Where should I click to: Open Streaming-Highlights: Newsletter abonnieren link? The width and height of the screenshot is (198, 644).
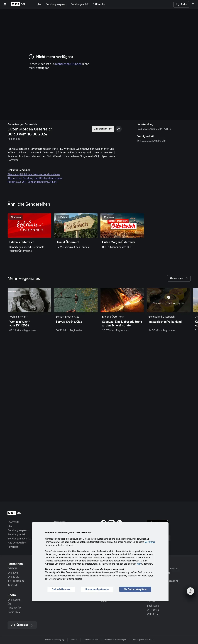(34, 174)
